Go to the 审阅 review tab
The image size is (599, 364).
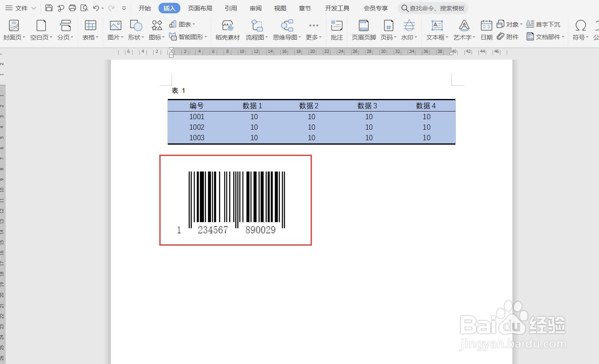tap(256, 8)
